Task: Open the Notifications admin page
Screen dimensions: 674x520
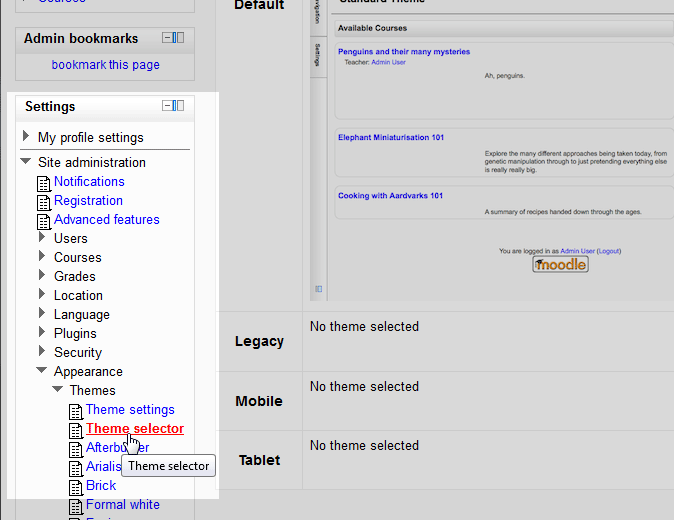Action: coord(89,181)
